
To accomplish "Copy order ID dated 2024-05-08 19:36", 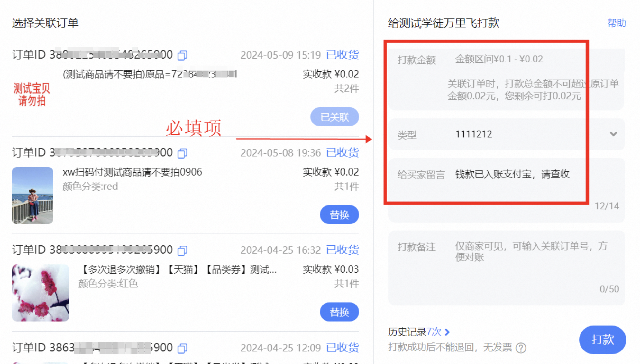I will coord(182,153).
